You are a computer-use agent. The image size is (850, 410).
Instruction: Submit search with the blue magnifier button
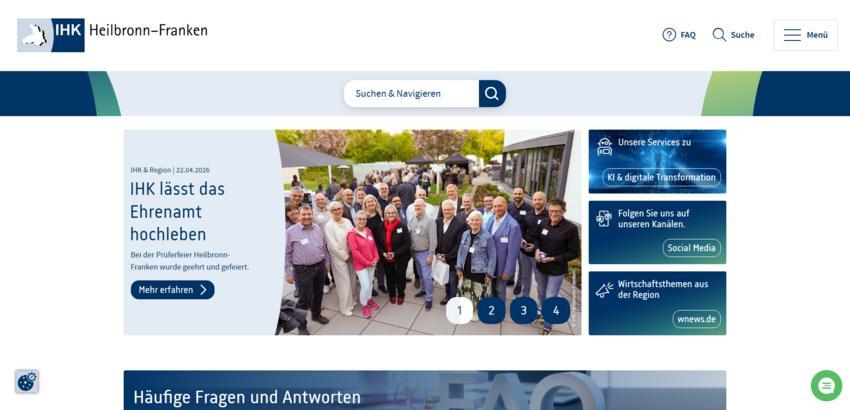492,93
